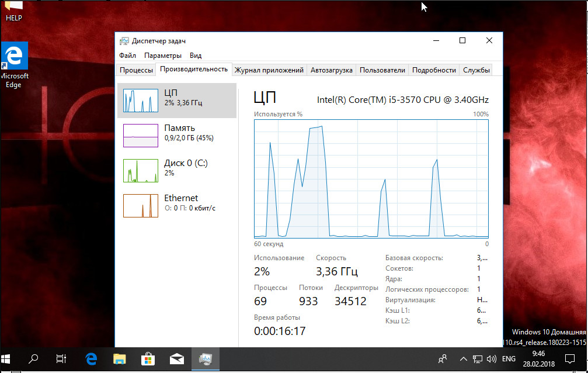
Task: Select the Производительность tab
Action: [194, 69]
